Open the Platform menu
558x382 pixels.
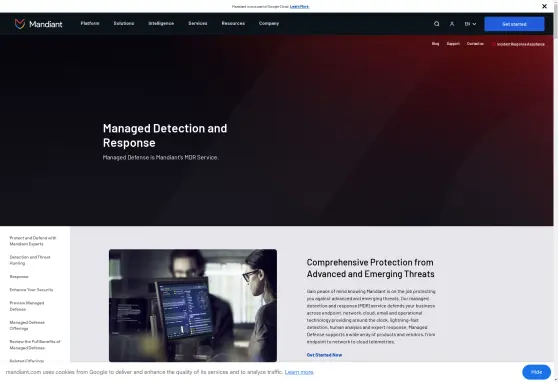click(x=90, y=23)
